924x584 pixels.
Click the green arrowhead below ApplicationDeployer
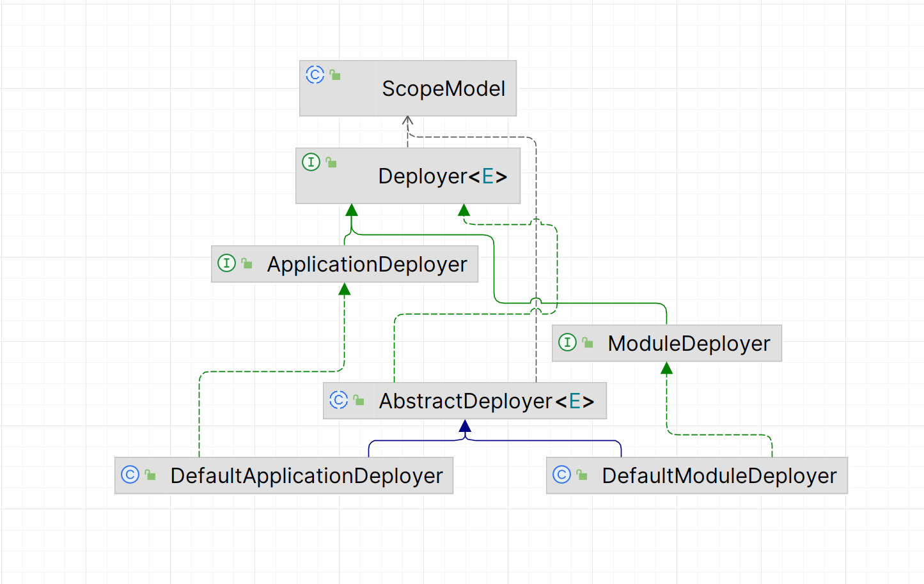coord(345,289)
